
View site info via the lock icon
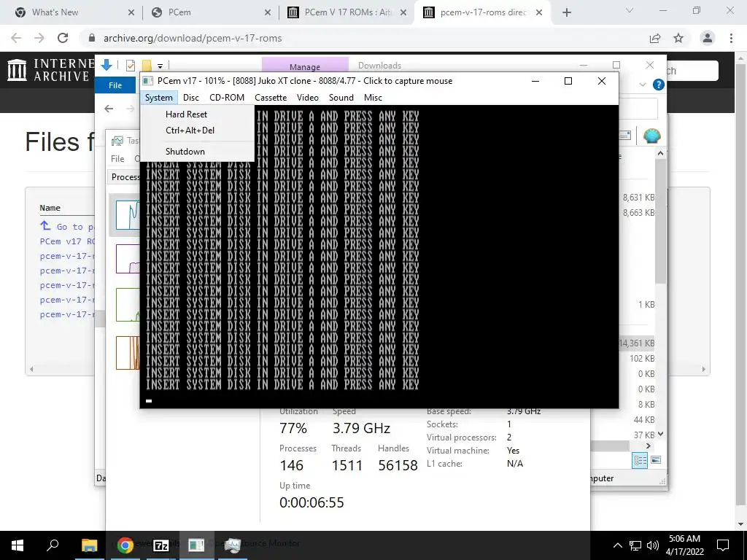92,38
